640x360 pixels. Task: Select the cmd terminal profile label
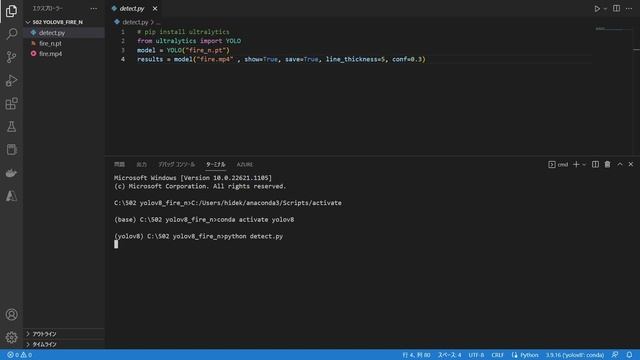point(558,164)
